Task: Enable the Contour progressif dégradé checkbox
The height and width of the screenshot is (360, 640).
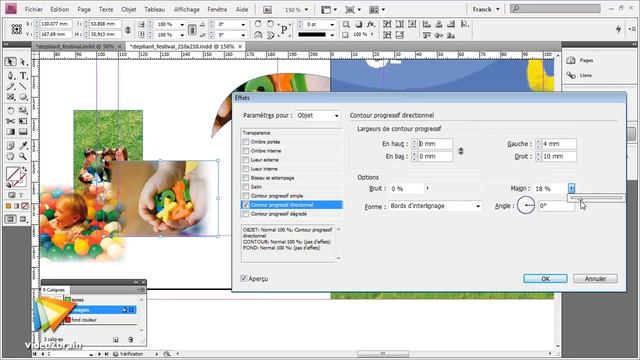Action: [x=246, y=214]
